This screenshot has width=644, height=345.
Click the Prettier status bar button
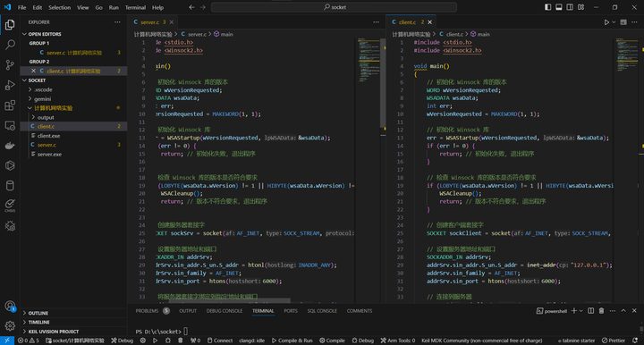(614, 341)
